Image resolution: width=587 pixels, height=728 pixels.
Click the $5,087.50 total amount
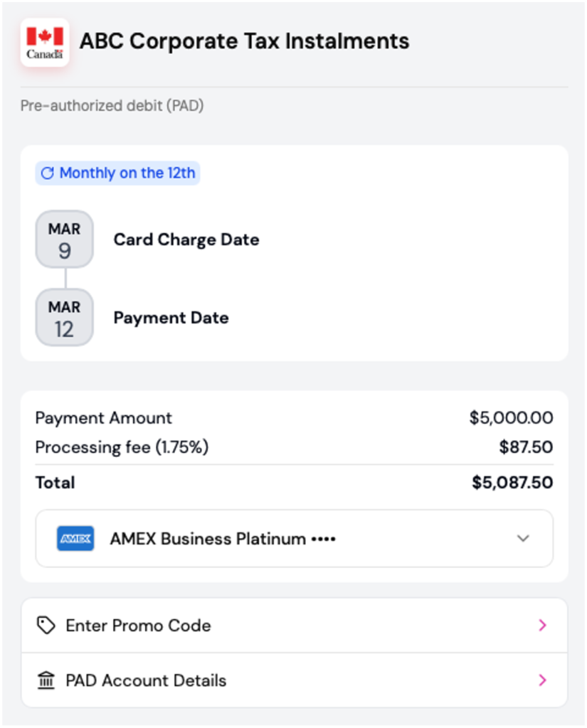(x=512, y=483)
